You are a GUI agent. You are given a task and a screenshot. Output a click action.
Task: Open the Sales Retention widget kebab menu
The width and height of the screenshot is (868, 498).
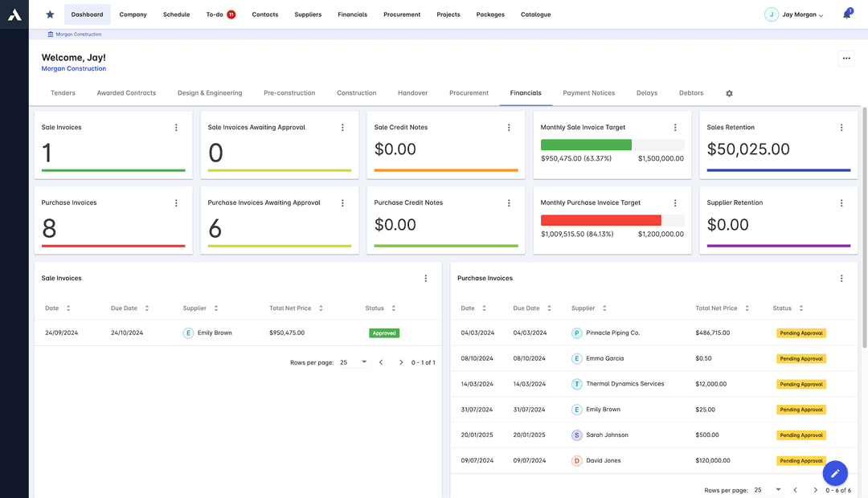pos(841,127)
